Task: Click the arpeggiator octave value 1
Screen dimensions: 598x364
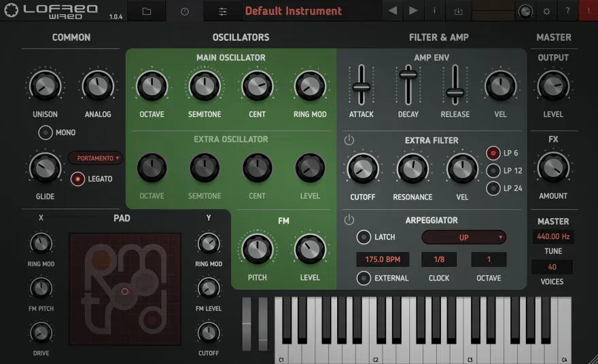Action: [489, 259]
